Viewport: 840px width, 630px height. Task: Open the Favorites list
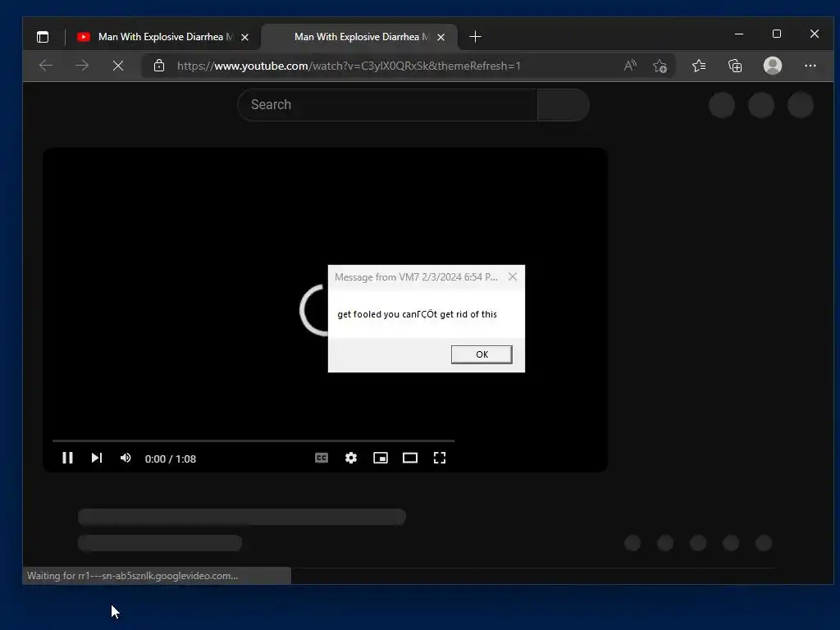pyautogui.click(x=699, y=66)
